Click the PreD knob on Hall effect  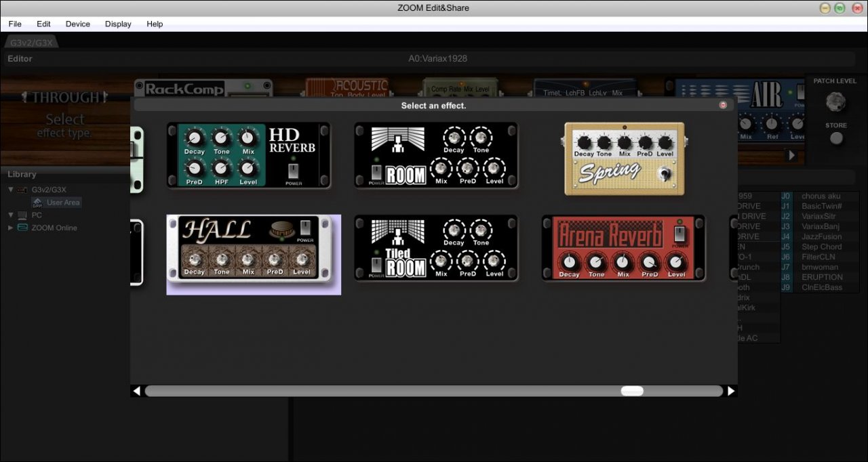275,258
